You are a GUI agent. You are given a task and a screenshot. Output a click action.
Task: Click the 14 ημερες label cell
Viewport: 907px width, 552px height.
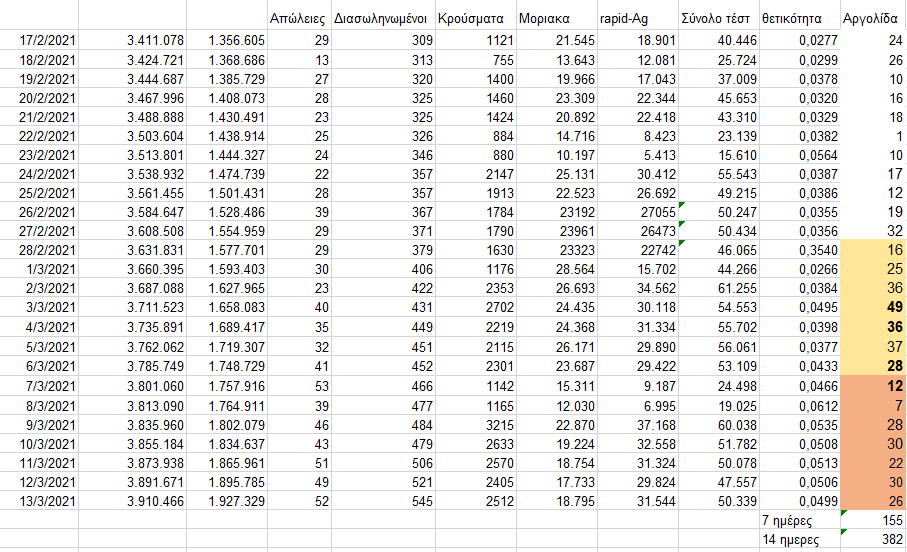tap(799, 540)
